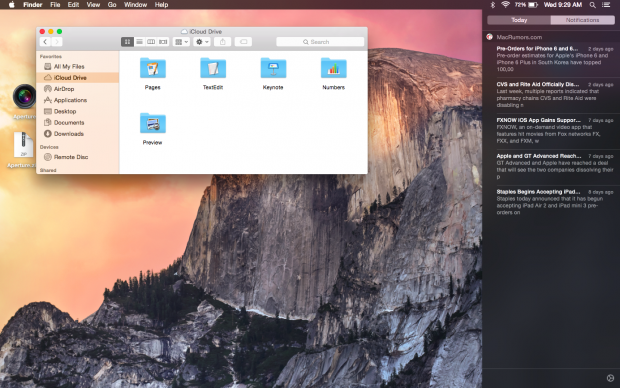620x388 pixels.
Task: Open the Window menu
Action: click(x=136, y=5)
